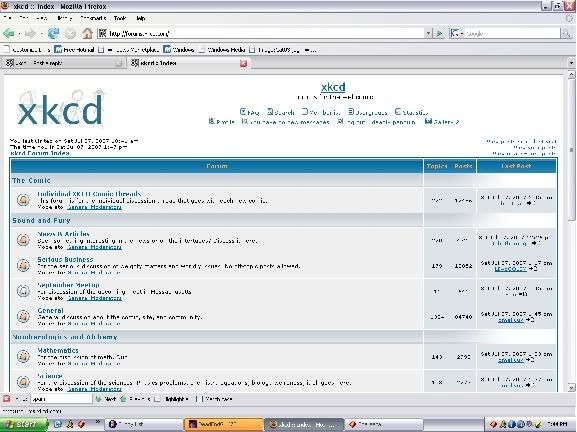Open the September Meetup forum link

click(x=68, y=285)
